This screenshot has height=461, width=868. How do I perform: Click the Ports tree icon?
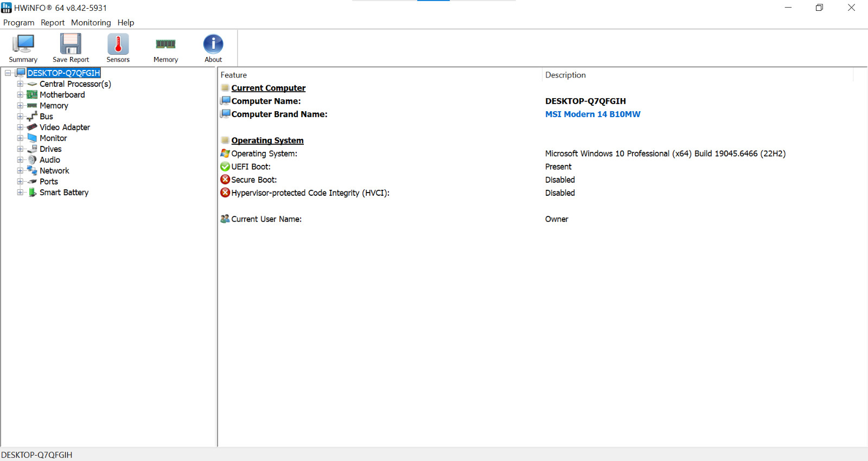tap(32, 182)
